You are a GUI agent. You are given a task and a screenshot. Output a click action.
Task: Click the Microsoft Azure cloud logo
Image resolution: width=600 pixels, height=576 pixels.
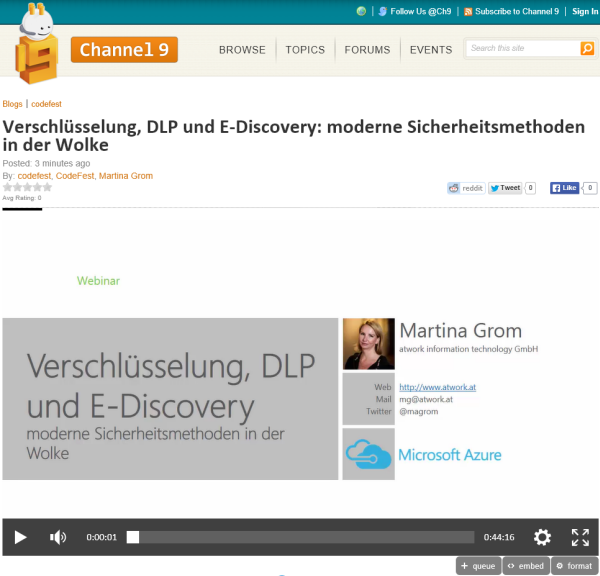click(368, 454)
